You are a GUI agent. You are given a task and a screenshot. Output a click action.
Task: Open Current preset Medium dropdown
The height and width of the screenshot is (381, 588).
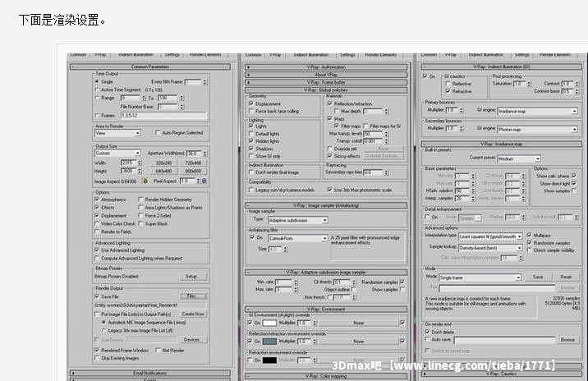pyautogui.click(x=519, y=158)
